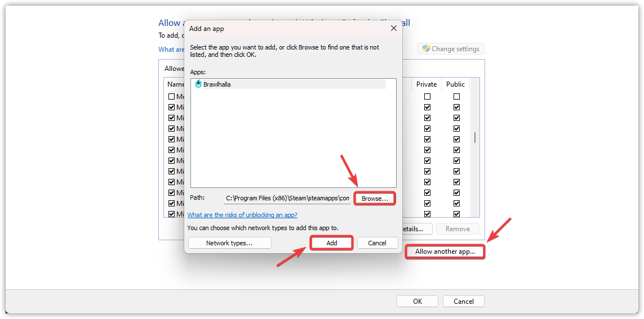This screenshot has width=644, height=319.
Task: Click the Public column header
Action: (x=455, y=84)
